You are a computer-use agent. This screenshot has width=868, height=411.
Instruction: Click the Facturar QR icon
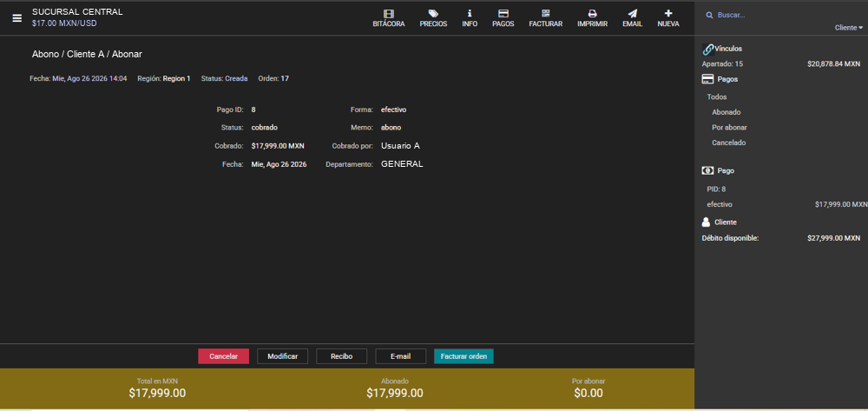[x=546, y=14]
